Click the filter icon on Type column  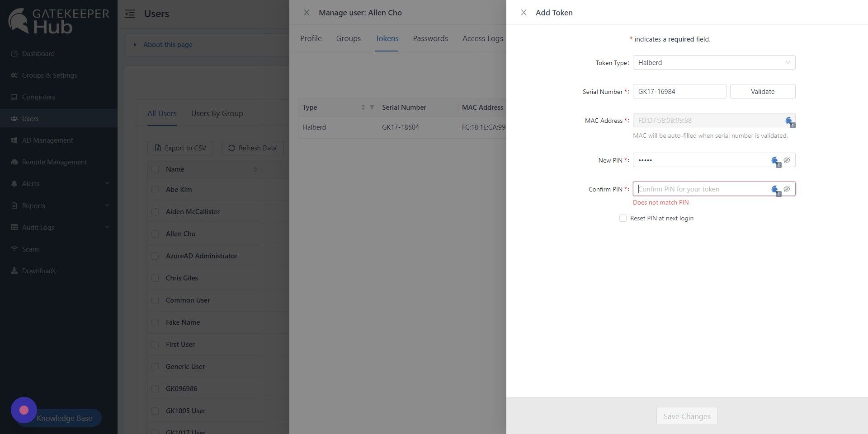[x=372, y=107]
